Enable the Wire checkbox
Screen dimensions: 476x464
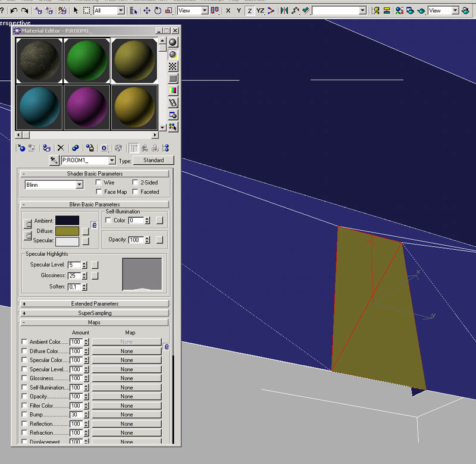pos(99,183)
